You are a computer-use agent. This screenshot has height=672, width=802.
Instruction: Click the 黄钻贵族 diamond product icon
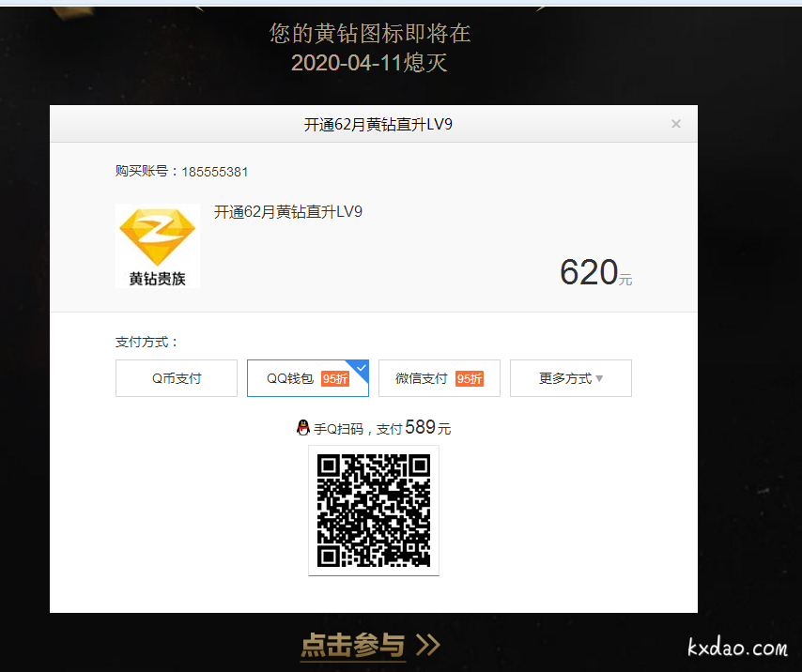[x=158, y=246]
